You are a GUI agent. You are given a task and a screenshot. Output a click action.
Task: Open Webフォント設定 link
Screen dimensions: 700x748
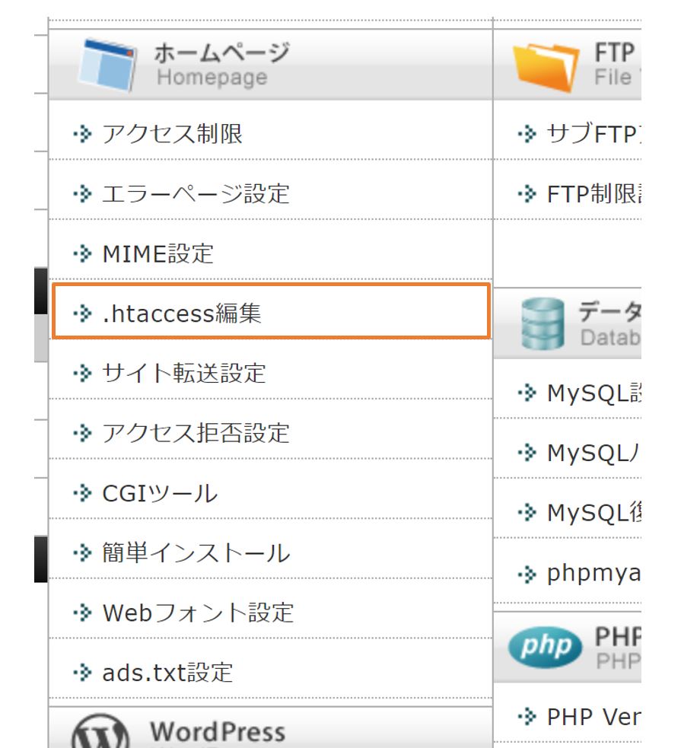198,613
